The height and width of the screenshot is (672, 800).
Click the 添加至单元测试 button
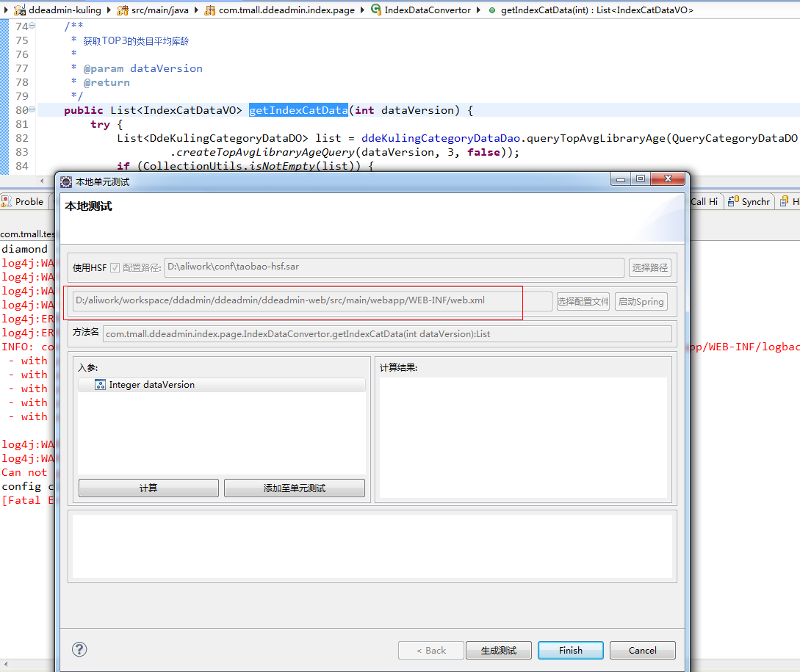tap(294, 488)
